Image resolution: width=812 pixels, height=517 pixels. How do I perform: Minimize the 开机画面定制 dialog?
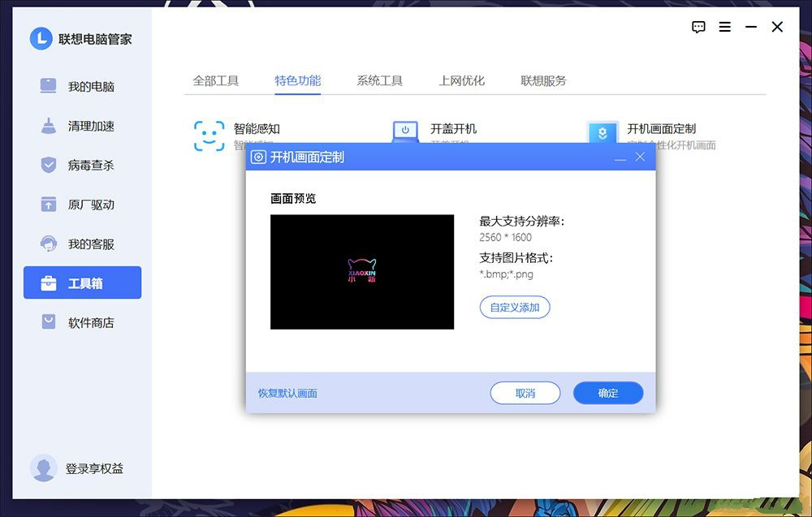[x=620, y=157]
